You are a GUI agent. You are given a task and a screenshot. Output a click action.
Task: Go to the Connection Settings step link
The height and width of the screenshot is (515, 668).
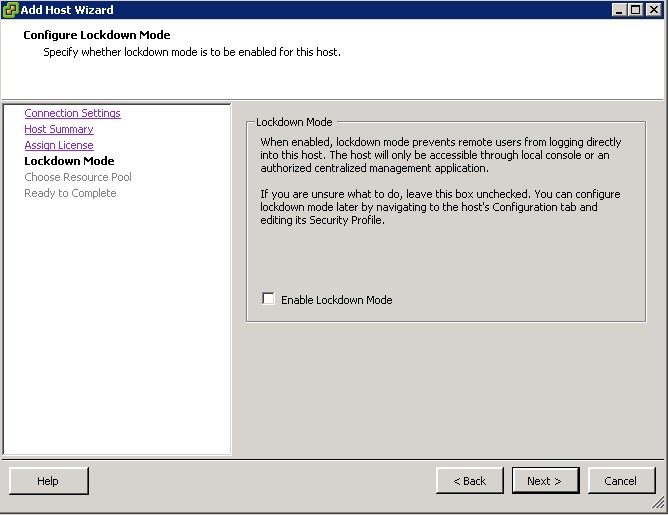pos(72,113)
